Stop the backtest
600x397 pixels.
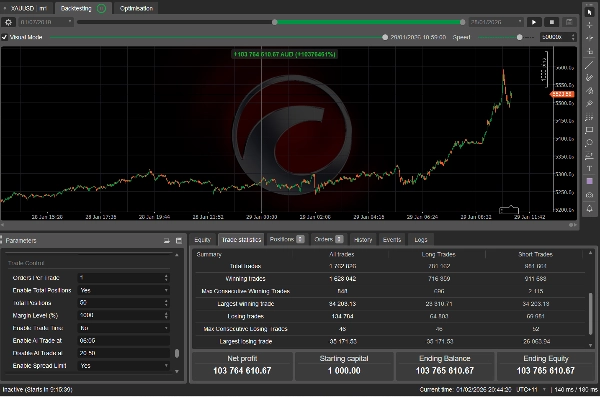click(552, 22)
